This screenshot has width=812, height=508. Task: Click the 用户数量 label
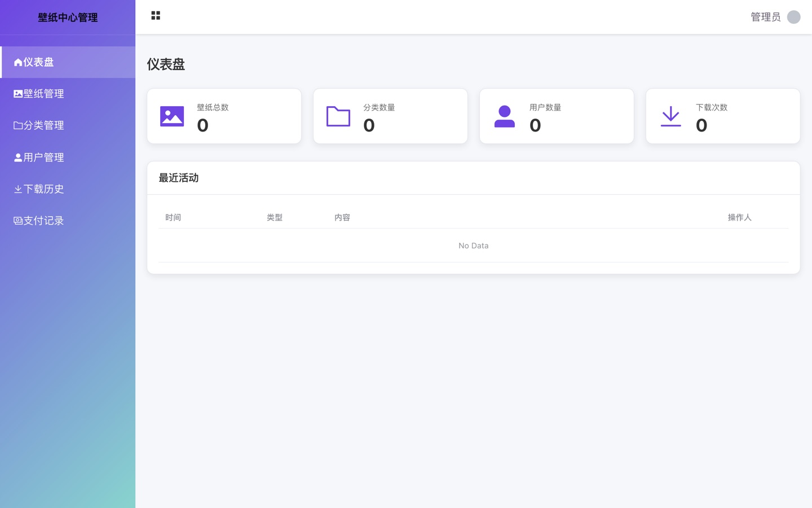point(545,107)
